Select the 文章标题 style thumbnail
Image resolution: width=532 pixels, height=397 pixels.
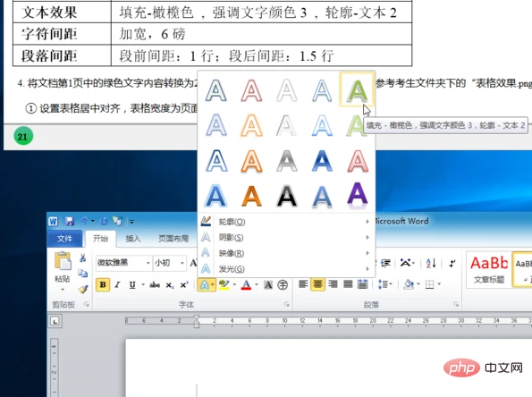(489, 270)
